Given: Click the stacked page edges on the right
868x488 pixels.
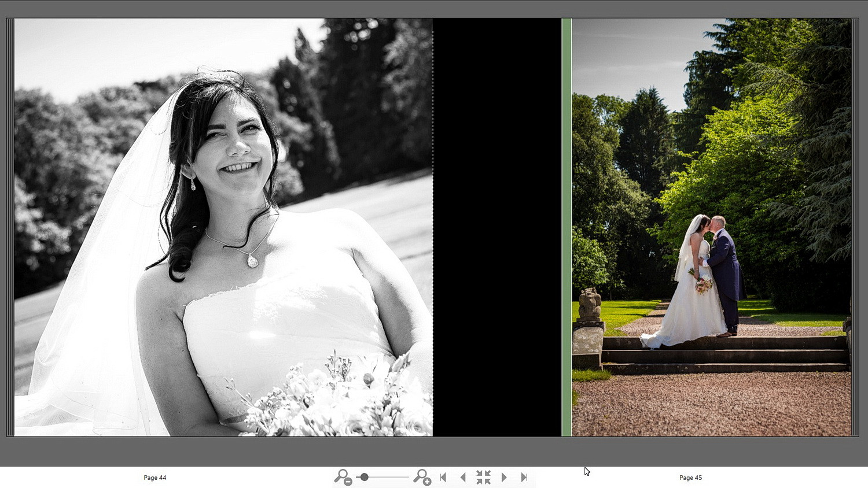Looking at the screenshot, I should (x=855, y=227).
